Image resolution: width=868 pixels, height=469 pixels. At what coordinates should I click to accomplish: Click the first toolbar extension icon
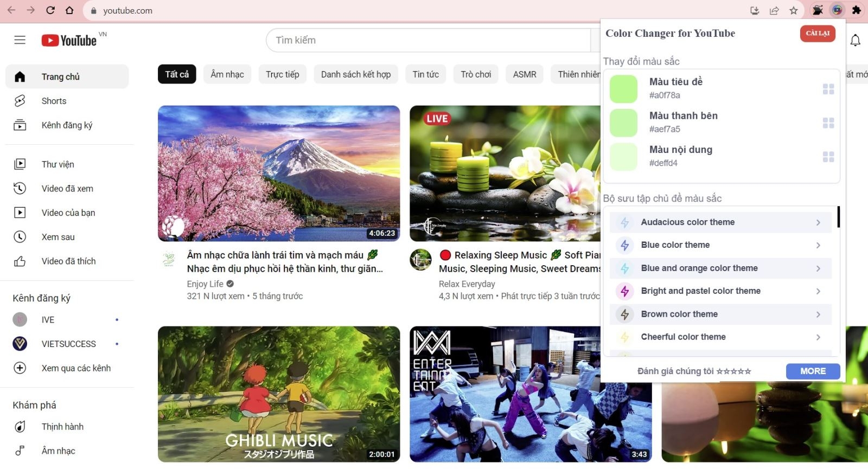click(818, 10)
